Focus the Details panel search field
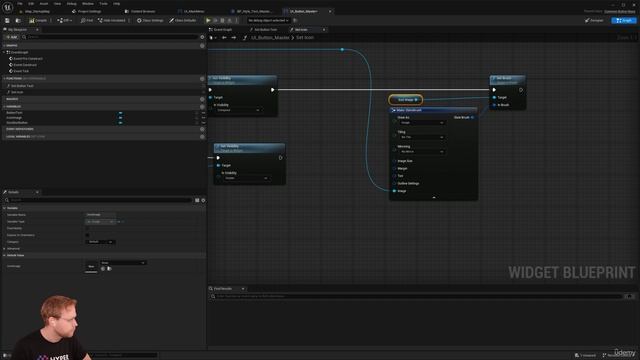 pos(99,200)
